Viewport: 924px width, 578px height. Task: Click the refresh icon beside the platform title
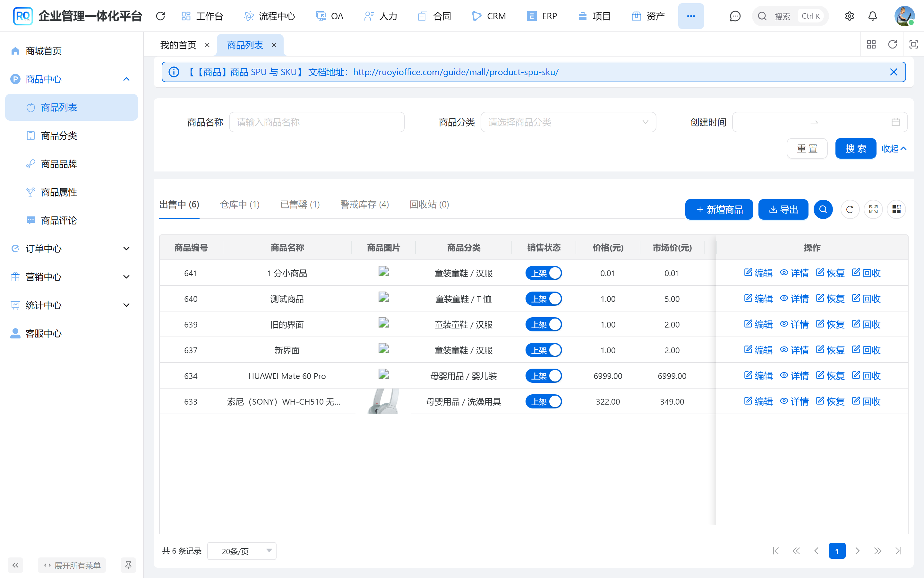[160, 16]
